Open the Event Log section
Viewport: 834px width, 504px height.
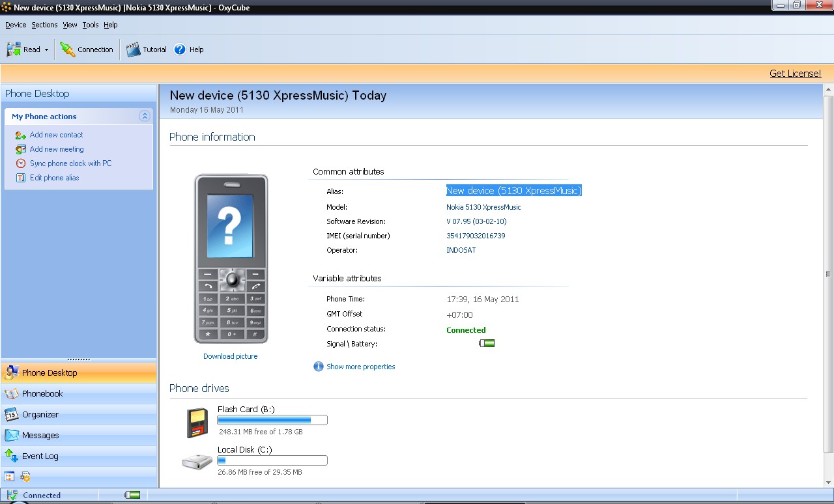point(79,456)
